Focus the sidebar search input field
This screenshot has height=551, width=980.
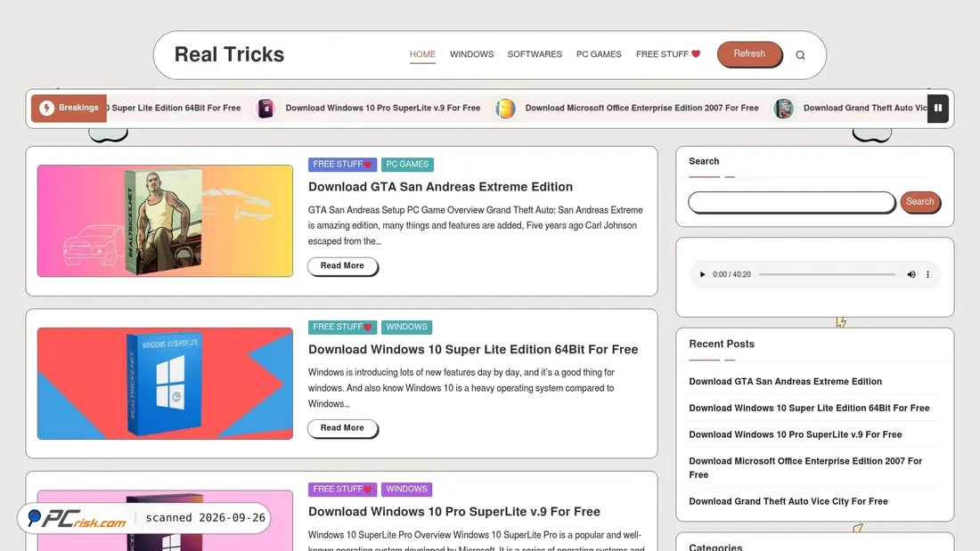(x=792, y=202)
